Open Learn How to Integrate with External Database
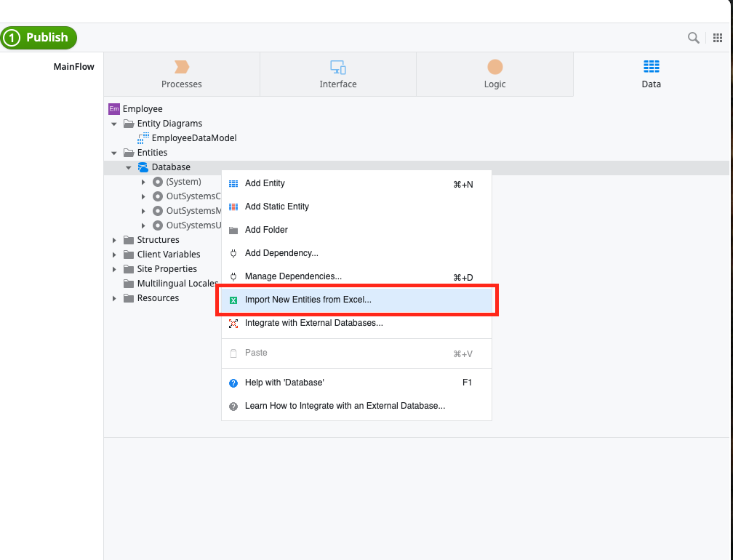 [x=356, y=406]
